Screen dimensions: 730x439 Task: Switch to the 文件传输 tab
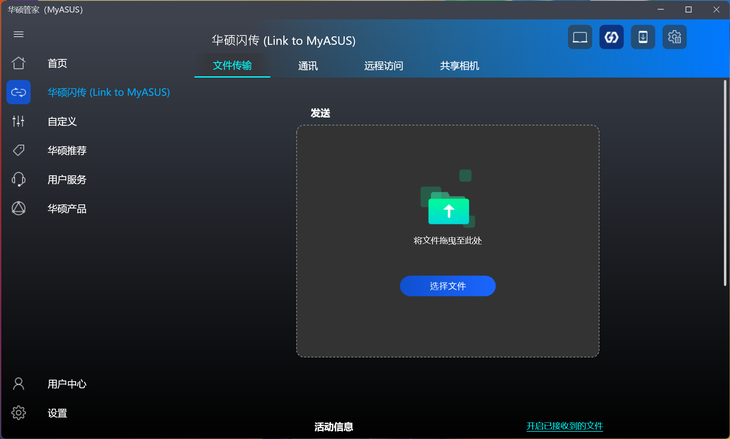(232, 66)
